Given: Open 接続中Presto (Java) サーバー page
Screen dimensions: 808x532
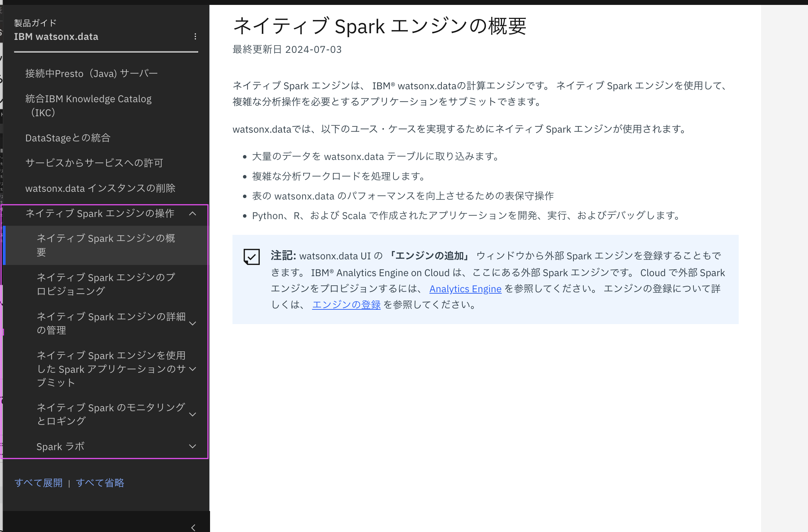Looking at the screenshot, I should click(91, 73).
